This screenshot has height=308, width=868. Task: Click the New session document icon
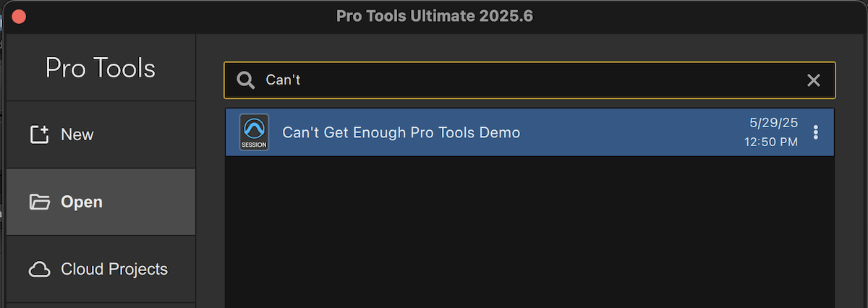tap(39, 134)
